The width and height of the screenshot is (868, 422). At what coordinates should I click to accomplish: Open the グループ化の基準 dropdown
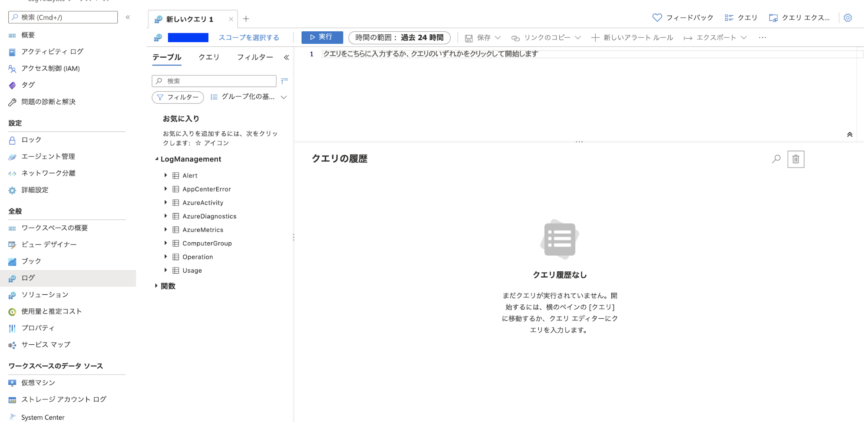(249, 97)
